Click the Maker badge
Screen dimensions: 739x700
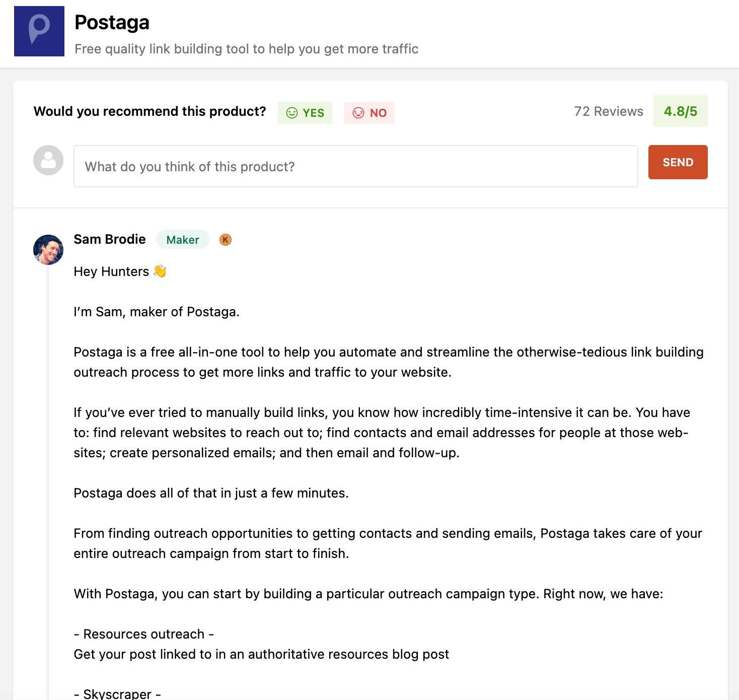coord(183,240)
